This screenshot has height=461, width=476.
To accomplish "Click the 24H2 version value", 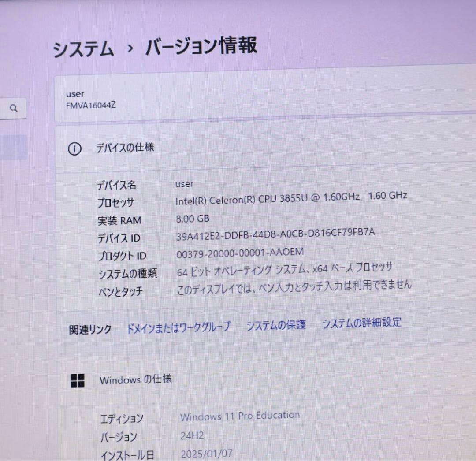I will tap(192, 435).
